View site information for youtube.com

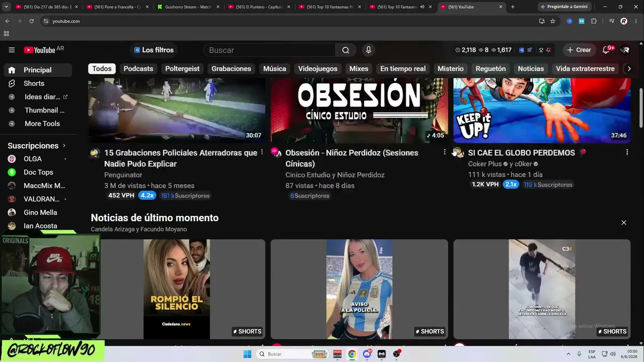click(46, 21)
